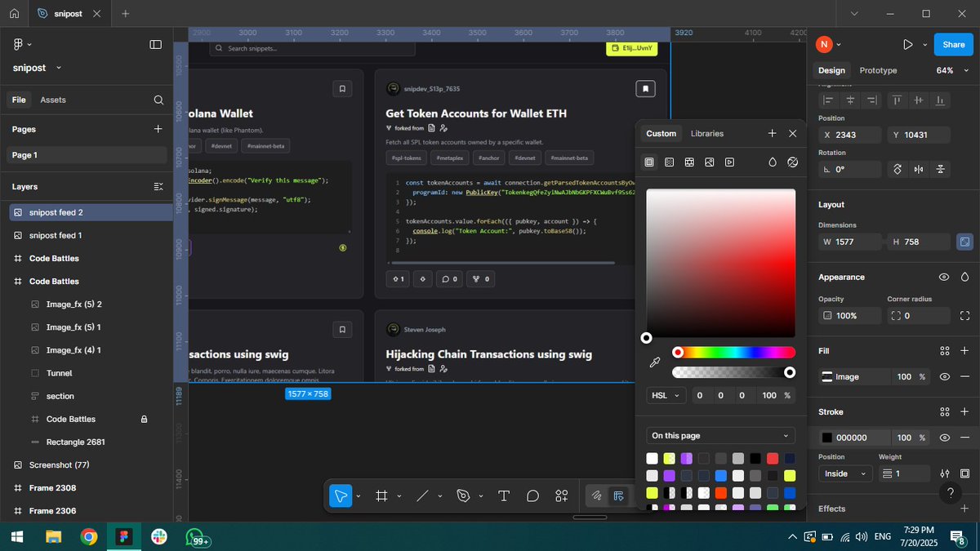The width and height of the screenshot is (980, 551).
Task: Add a new fill
Action: pyautogui.click(x=964, y=351)
